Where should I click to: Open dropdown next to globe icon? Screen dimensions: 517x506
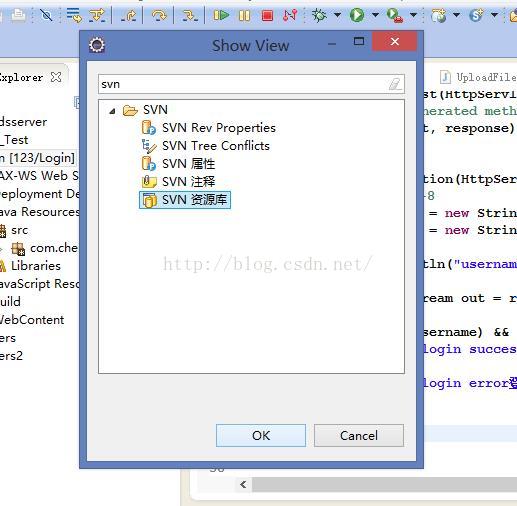tap(457, 15)
